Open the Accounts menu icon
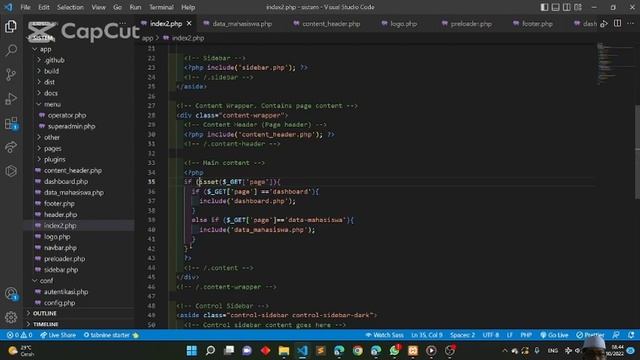The height and width of the screenshot is (360, 640). (11, 293)
